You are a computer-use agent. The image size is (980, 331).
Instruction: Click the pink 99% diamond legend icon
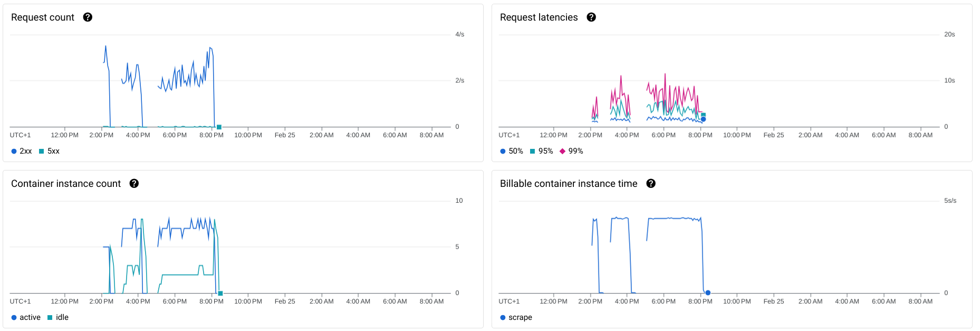point(562,152)
